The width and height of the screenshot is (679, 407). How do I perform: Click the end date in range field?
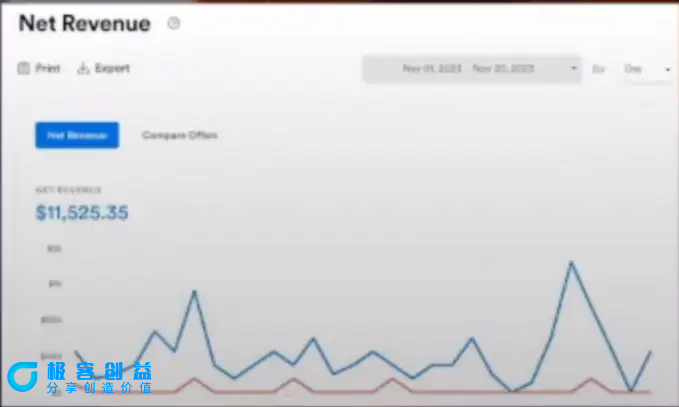coord(503,69)
